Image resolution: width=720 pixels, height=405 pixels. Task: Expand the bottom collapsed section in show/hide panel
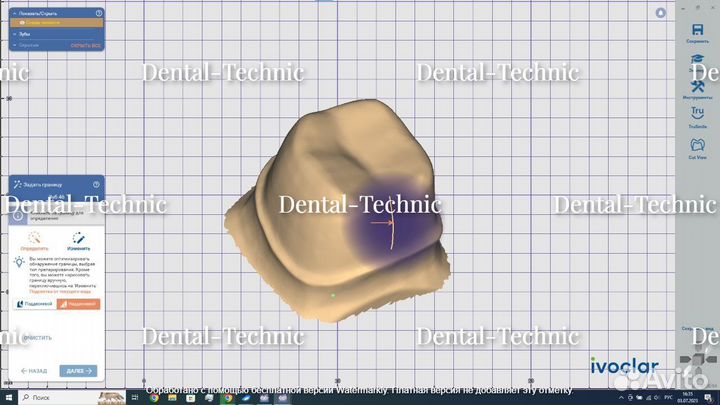coord(14,45)
